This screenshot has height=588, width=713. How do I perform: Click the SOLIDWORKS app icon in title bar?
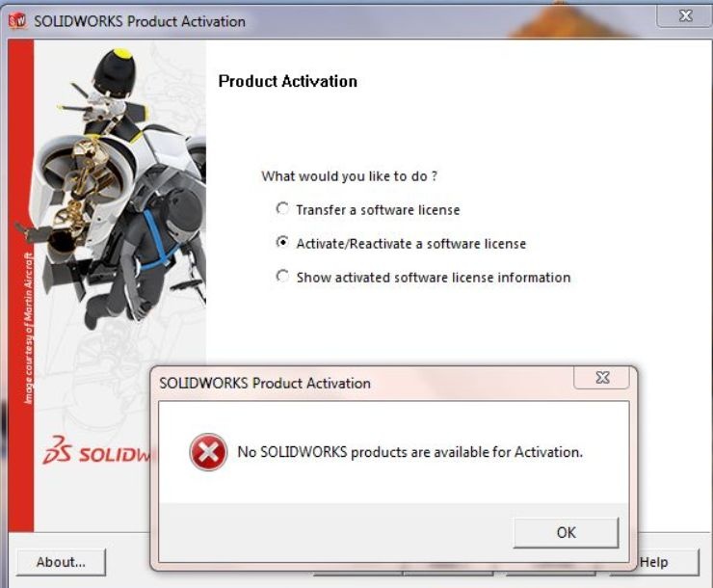[x=17, y=21]
